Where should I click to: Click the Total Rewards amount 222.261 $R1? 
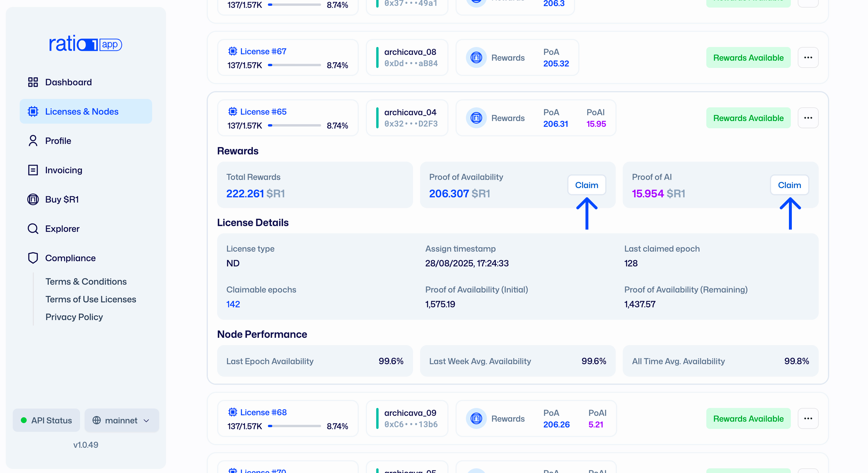point(255,193)
